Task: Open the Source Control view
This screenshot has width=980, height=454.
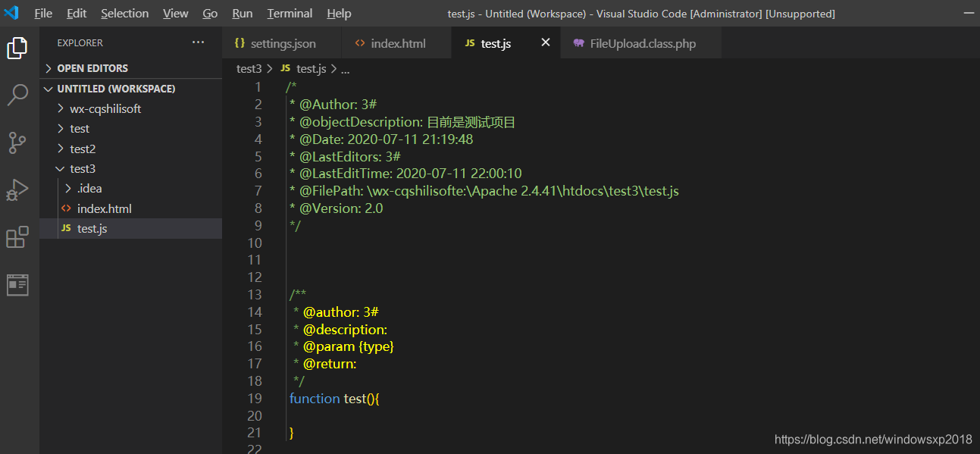Action: (x=17, y=142)
